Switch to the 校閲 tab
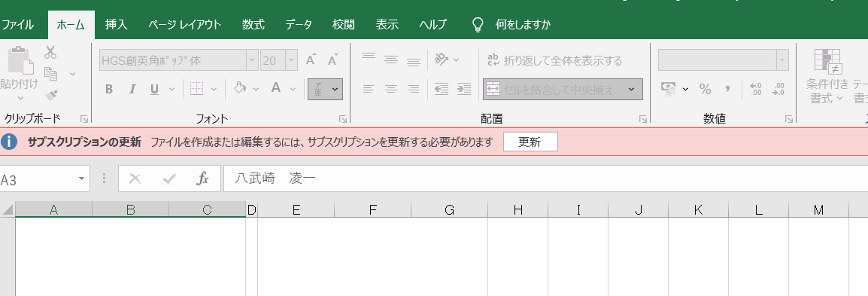Image resolution: width=868 pixels, height=296 pixels. click(x=344, y=24)
